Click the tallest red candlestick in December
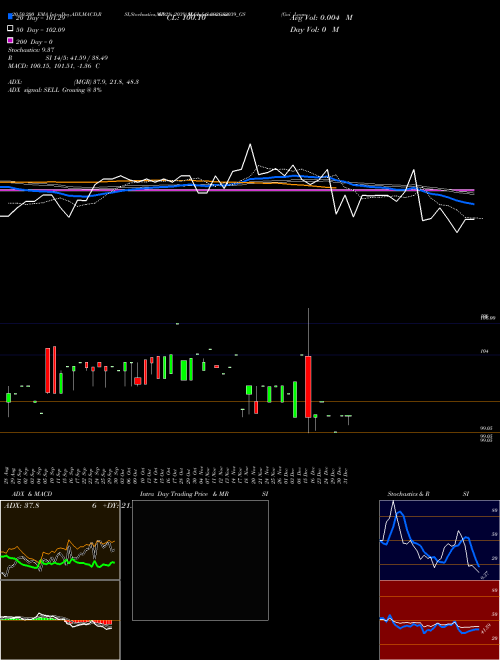This screenshot has width=500, height=660. [x=309, y=387]
